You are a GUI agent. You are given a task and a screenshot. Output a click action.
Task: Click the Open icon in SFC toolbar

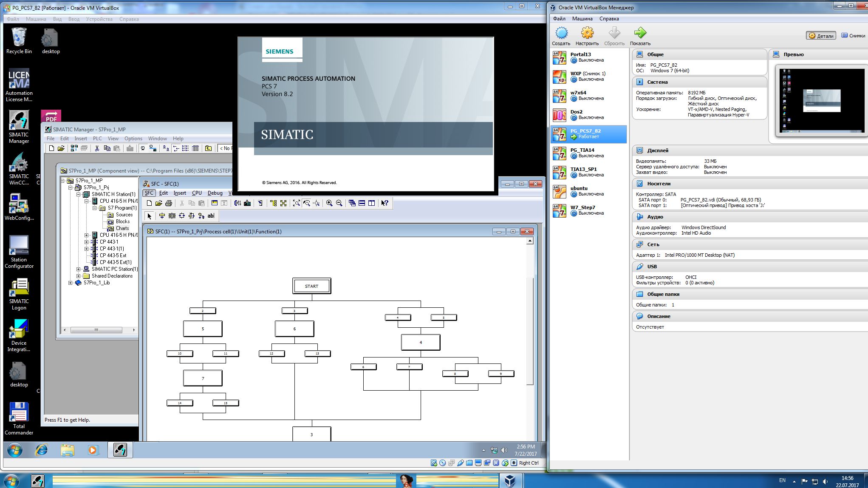coord(159,203)
